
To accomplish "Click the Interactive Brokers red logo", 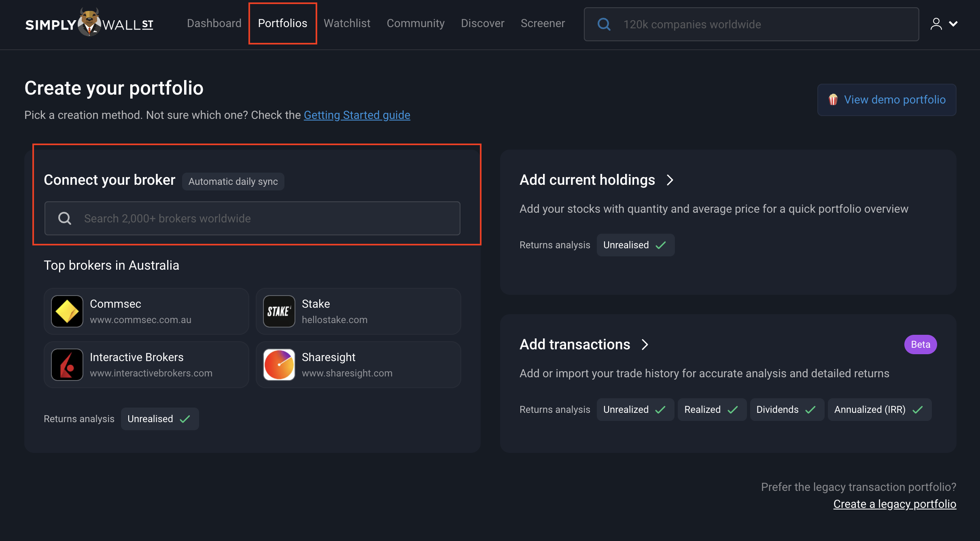I will click(67, 365).
